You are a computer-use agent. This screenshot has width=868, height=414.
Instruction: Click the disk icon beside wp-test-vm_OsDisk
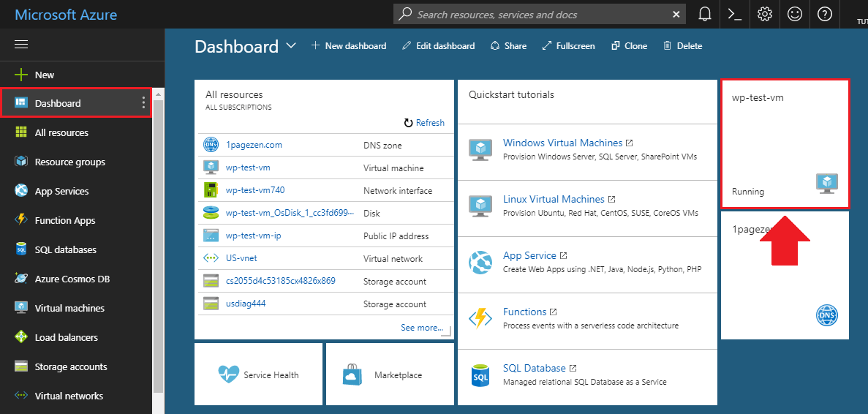click(x=211, y=213)
